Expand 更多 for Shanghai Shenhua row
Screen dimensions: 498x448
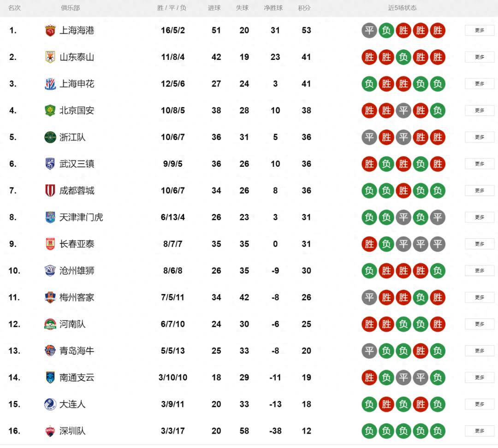[479, 84]
